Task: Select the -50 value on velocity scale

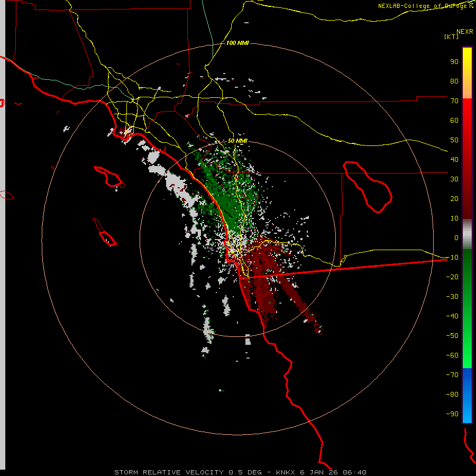Action: 452,336
